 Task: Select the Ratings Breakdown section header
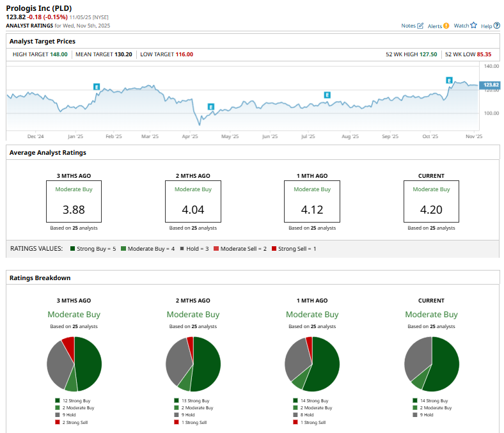coord(39,278)
